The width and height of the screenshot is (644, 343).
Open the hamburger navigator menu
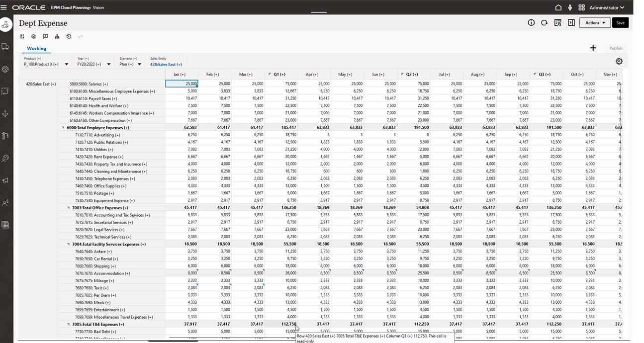(4, 7)
